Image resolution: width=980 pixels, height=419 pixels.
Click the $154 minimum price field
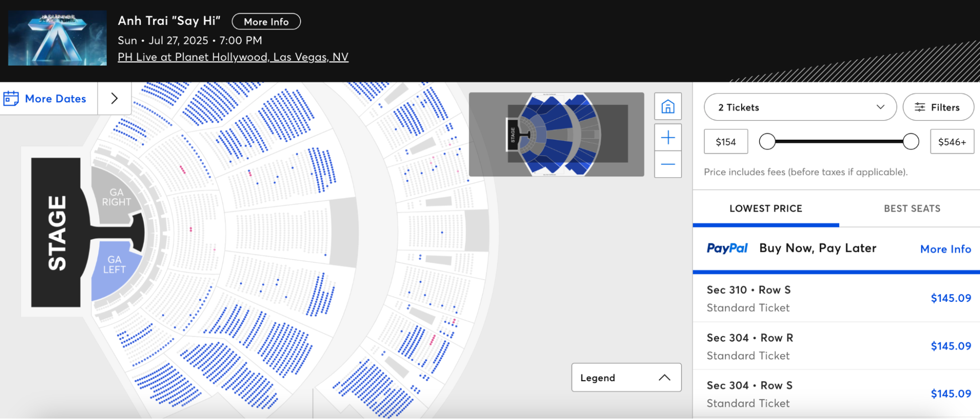pyautogui.click(x=726, y=142)
